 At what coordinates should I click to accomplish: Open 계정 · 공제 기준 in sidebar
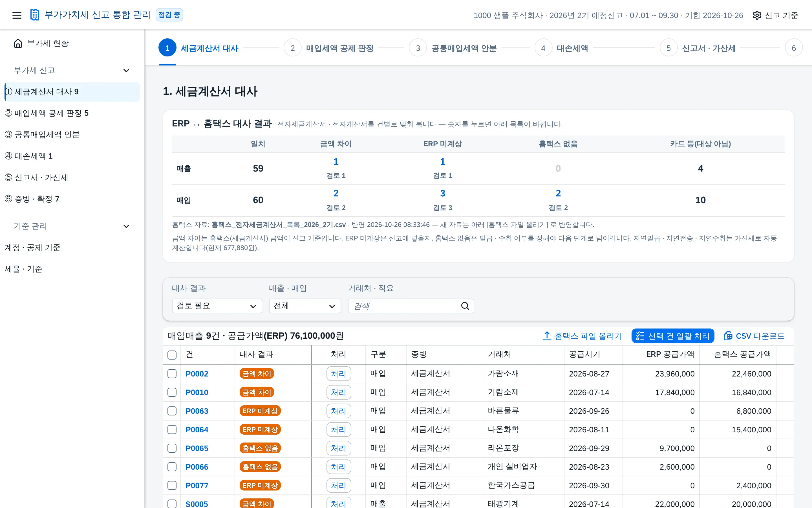click(72, 248)
